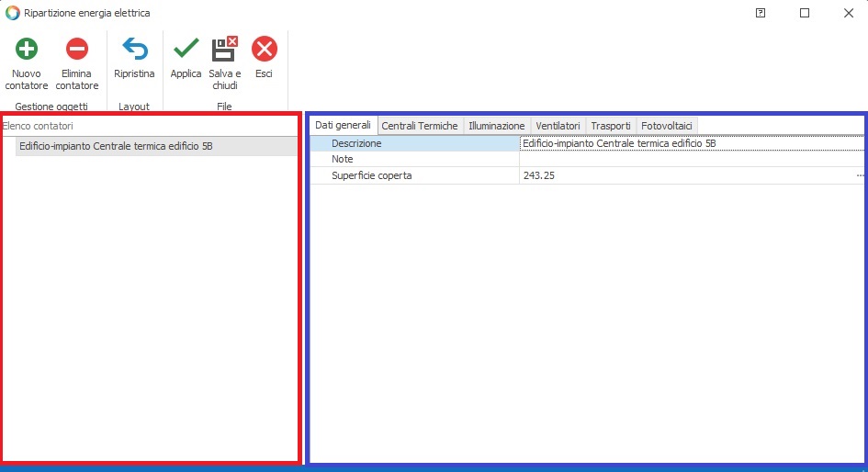Image resolution: width=868 pixels, height=472 pixels.
Task: Open the Superficie coperta ellipsis button
Action: (x=860, y=175)
